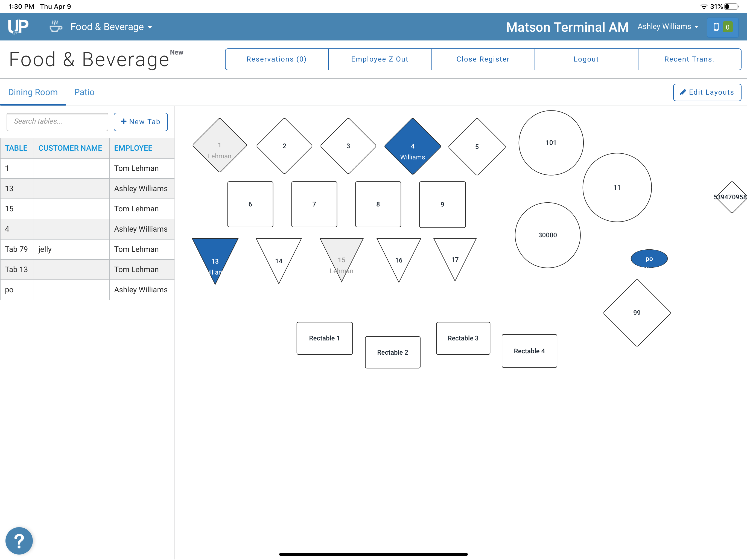
Task: Select the Dining Room tab
Action: pos(33,92)
